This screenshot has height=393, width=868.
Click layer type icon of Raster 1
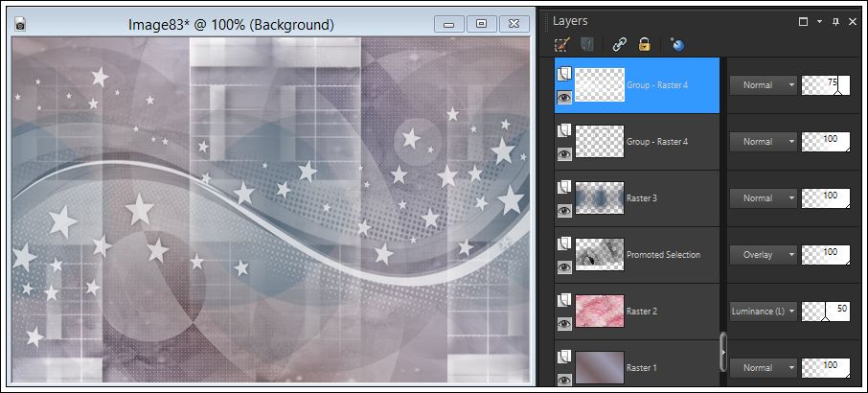point(564,357)
